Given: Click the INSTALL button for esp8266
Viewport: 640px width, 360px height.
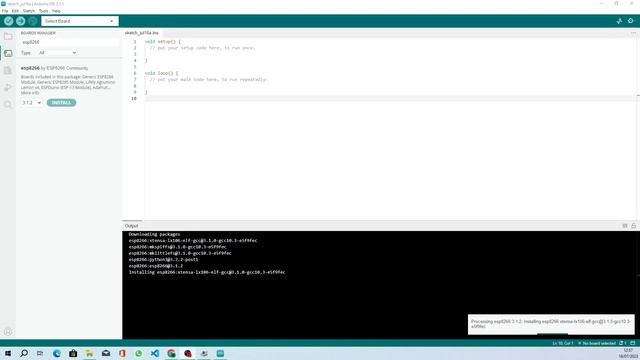Looking at the screenshot, I should click(61, 103).
